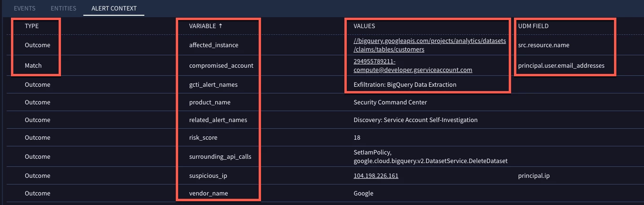This screenshot has height=205, width=644.
Task: Sort by the Type column header
Action: (x=31, y=26)
